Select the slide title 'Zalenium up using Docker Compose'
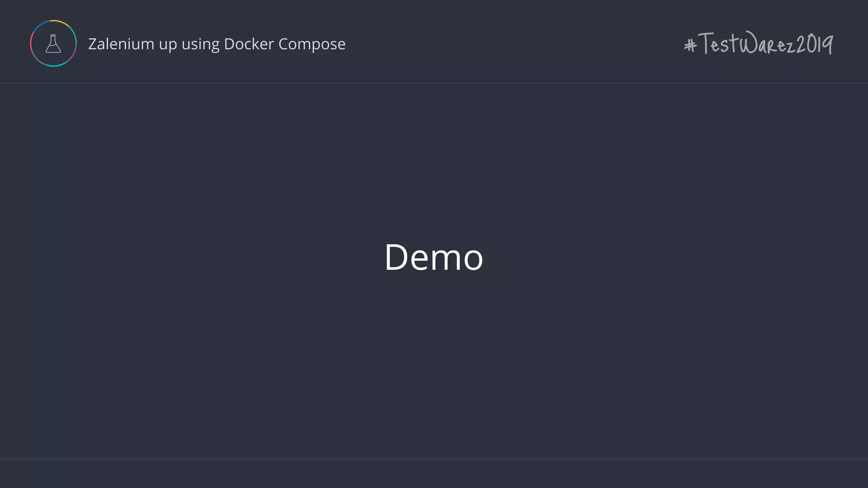Image resolution: width=868 pixels, height=488 pixels. click(217, 44)
